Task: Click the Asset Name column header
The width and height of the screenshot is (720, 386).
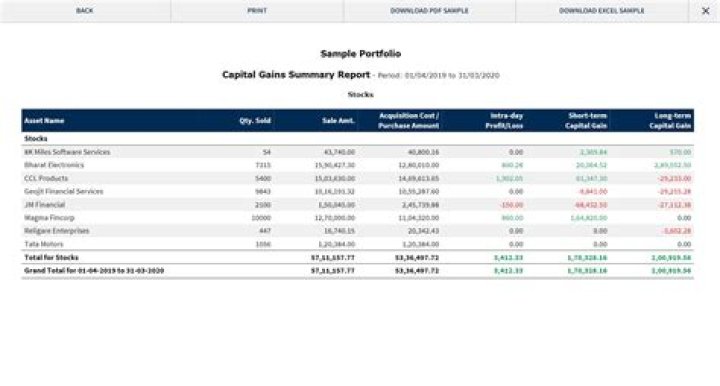Action: click(x=44, y=121)
